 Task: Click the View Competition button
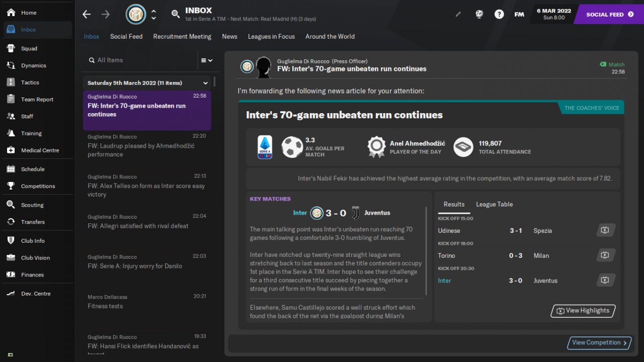point(599,343)
